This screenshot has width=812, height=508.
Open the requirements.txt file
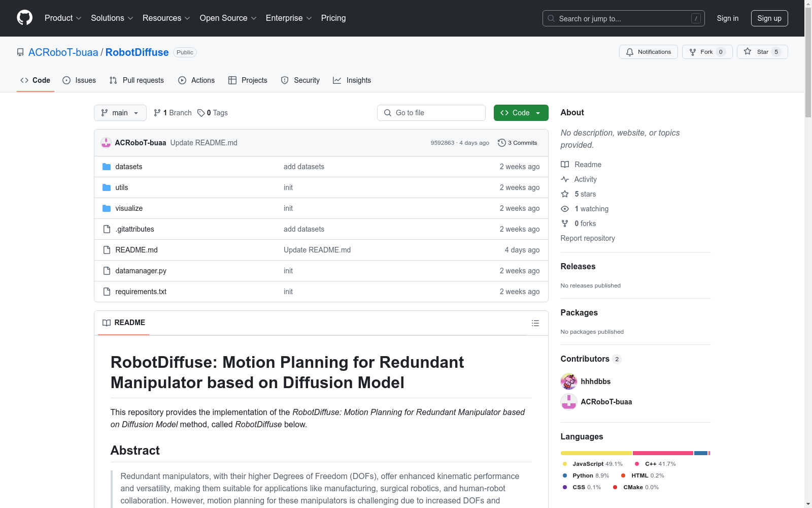(x=141, y=292)
